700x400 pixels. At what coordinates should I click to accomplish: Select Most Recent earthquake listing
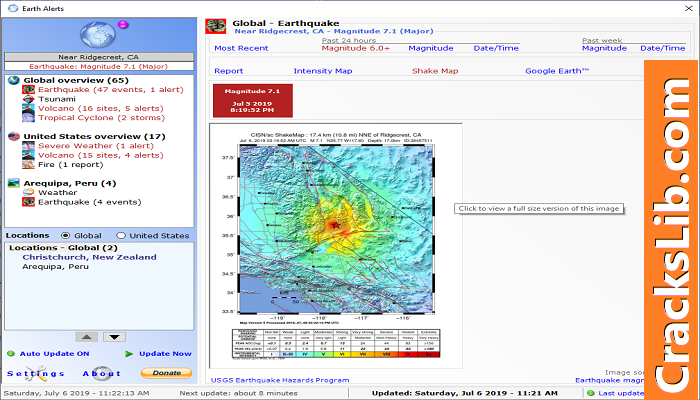(x=241, y=48)
